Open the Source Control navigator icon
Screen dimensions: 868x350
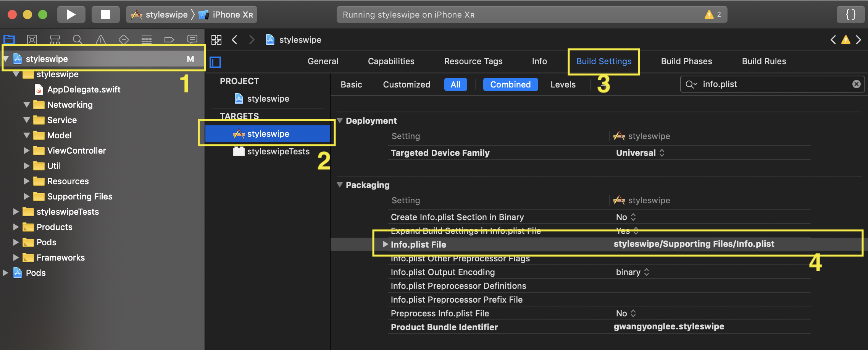pyautogui.click(x=32, y=39)
